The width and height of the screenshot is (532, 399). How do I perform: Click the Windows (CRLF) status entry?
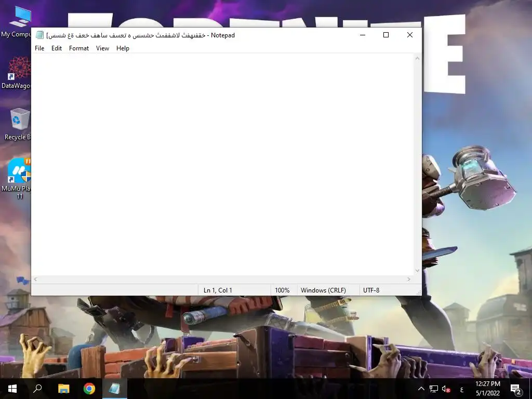(x=323, y=290)
